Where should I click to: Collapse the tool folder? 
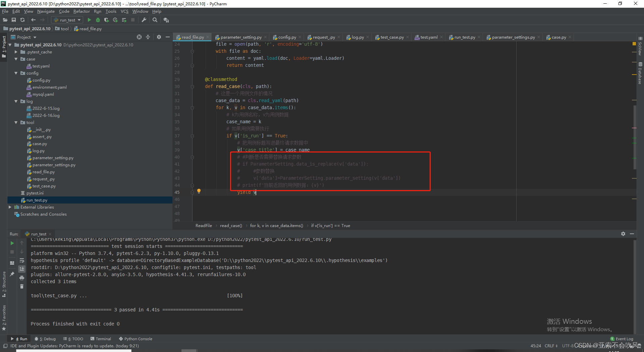click(16, 123)
